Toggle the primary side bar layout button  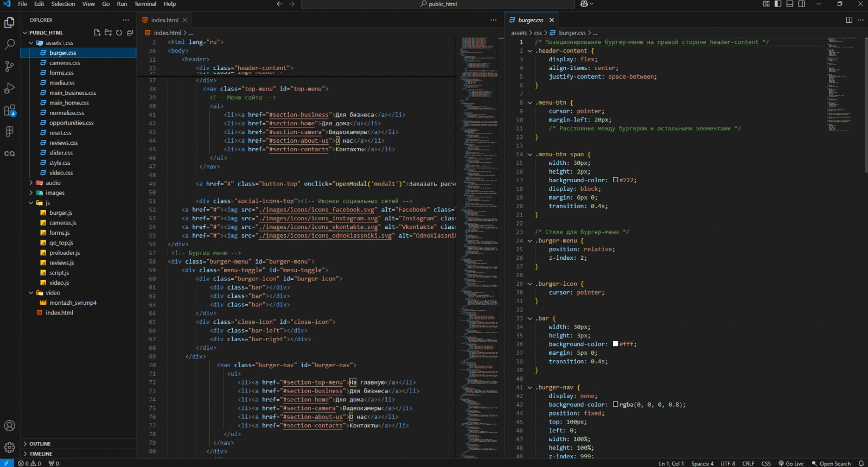coord(778,4)
